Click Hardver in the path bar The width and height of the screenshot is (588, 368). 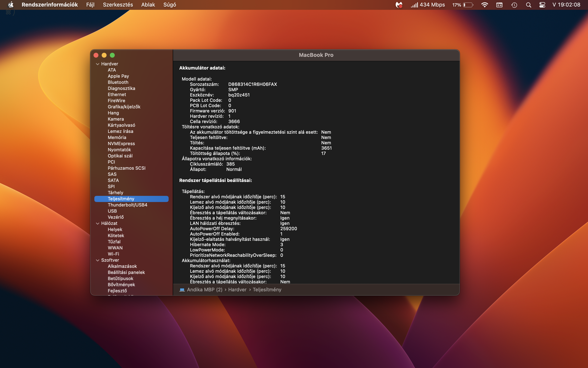pos(237,290)
